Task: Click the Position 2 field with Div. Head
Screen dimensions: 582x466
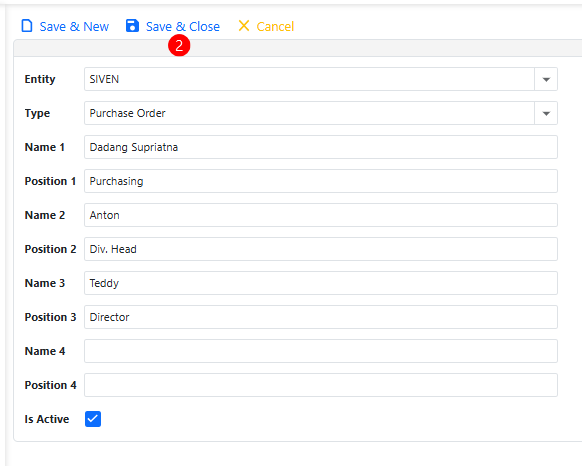Action: click(321, 249)
